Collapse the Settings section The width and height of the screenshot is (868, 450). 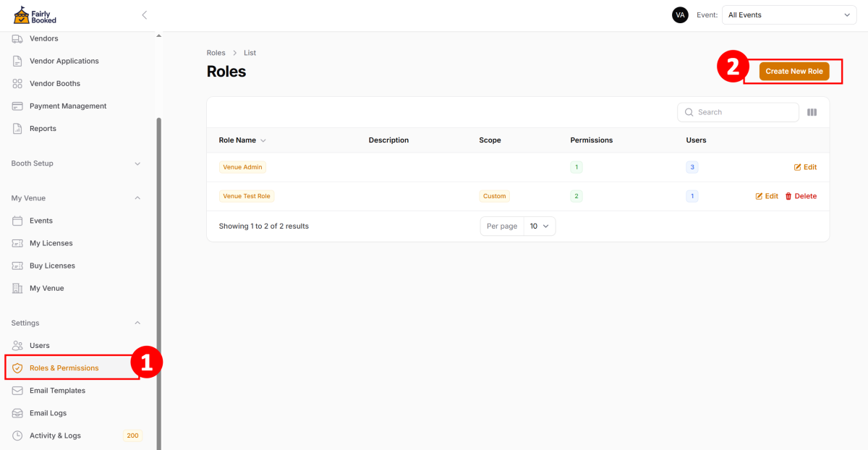coord(137,323)
